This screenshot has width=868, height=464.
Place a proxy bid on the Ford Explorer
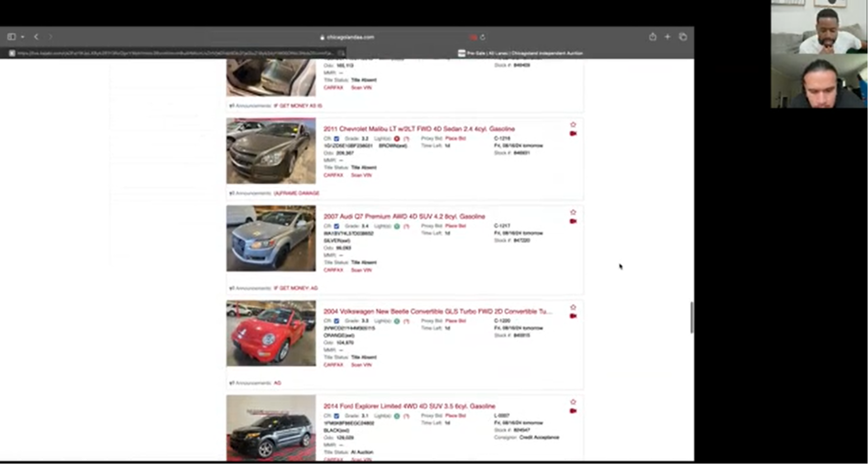pos(455,416)
